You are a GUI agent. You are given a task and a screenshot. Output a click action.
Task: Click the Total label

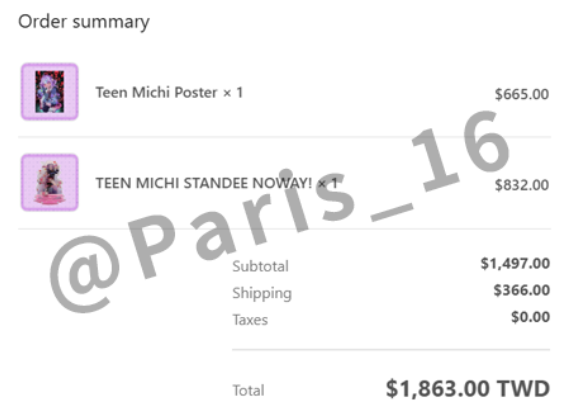tap(248, 391)
